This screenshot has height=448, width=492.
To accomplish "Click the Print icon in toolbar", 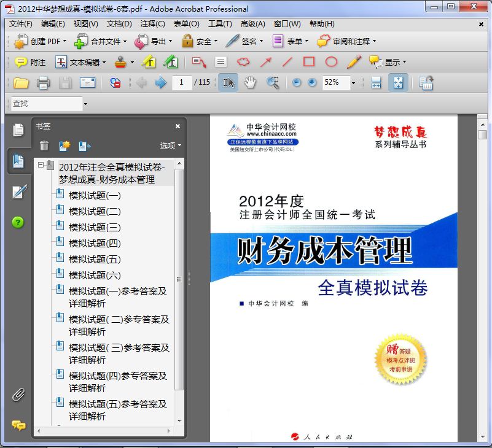I will (43, 83).
